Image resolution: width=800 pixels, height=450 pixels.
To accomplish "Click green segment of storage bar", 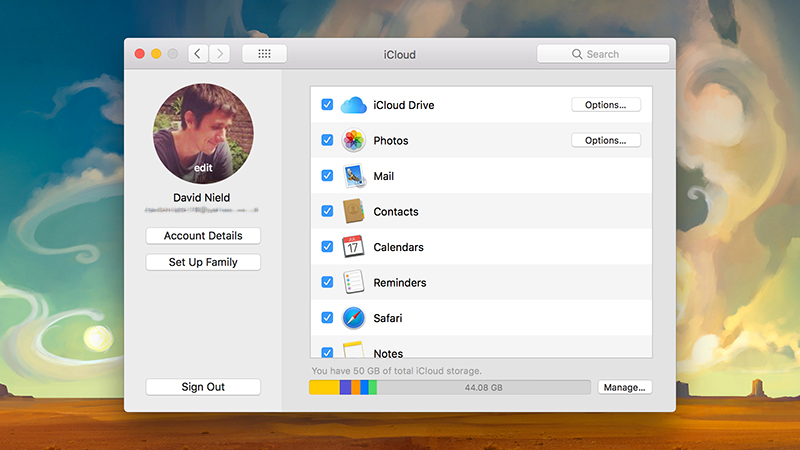I will click(373, 387).
